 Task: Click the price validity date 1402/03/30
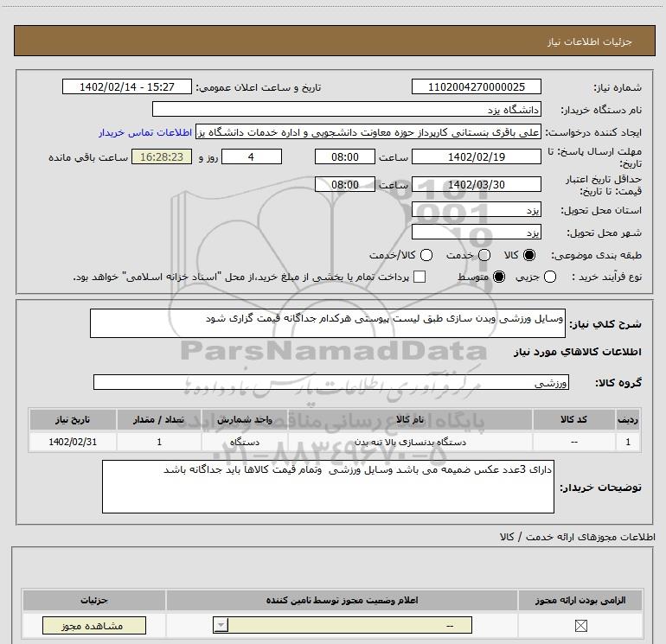476,185
